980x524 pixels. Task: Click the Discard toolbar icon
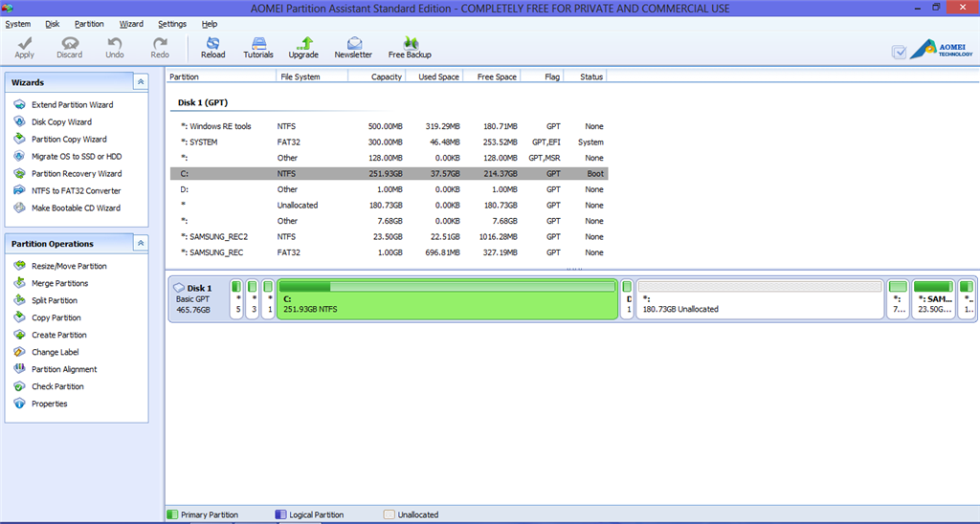(x=69, y=43)
